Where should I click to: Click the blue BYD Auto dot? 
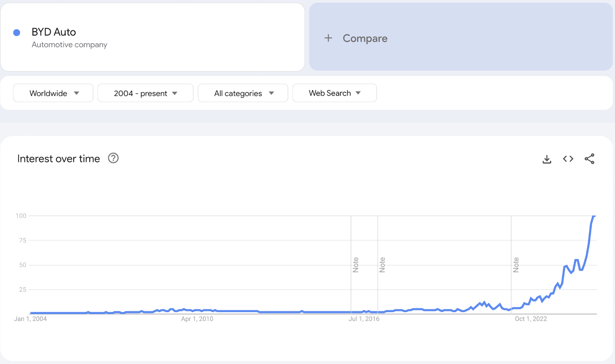click(x=17, y=33)
